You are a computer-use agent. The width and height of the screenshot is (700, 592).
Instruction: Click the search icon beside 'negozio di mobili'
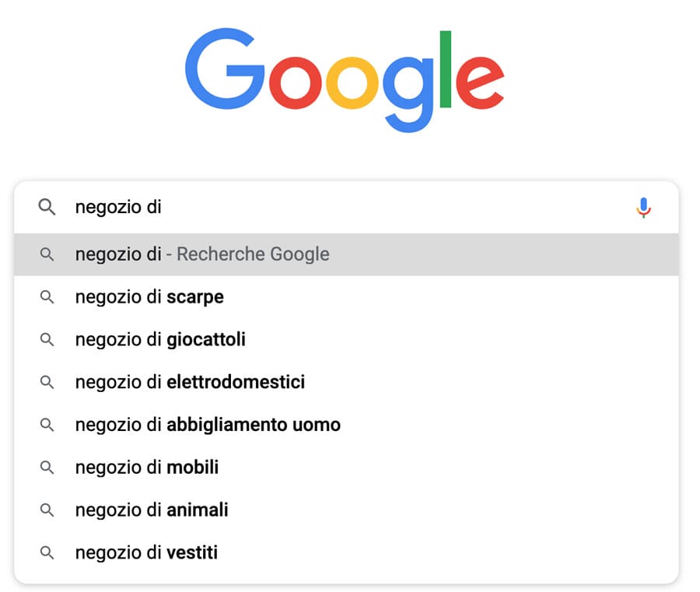pos(47,467)
